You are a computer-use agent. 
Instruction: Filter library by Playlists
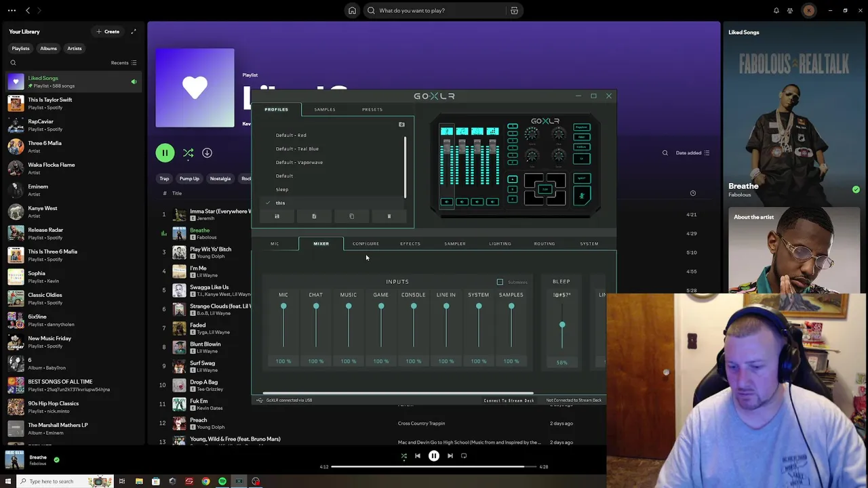tap(20, 48)
